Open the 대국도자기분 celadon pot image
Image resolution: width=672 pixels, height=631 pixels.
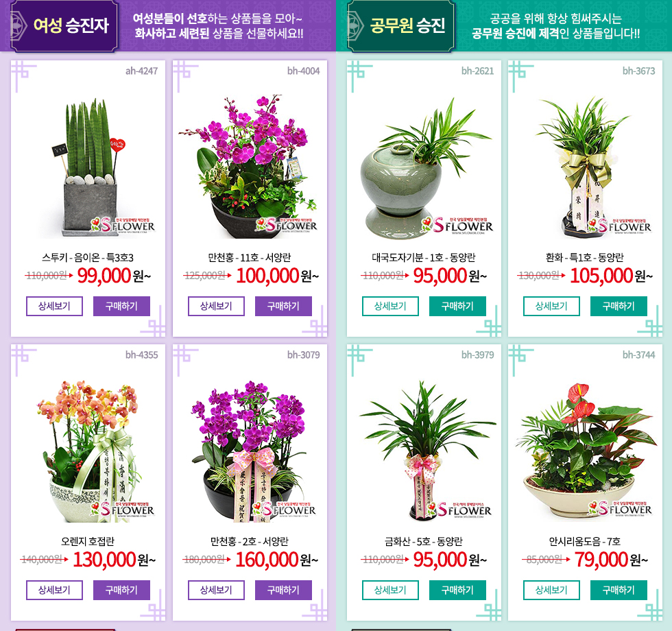(423, 165)
